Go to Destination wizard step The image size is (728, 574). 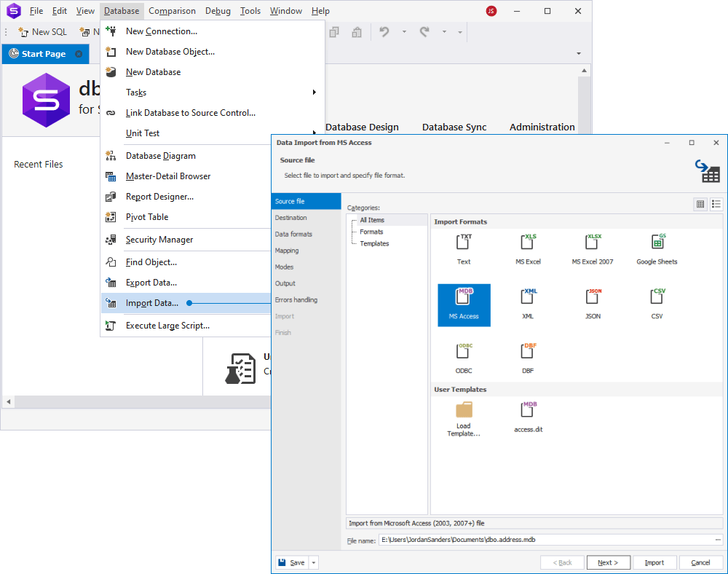(306, 218)
